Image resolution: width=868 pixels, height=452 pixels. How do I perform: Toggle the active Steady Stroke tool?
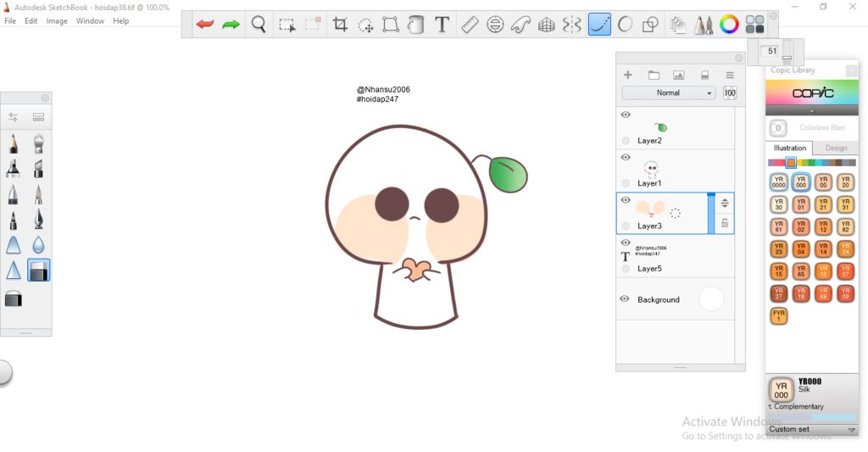[599, 25]
